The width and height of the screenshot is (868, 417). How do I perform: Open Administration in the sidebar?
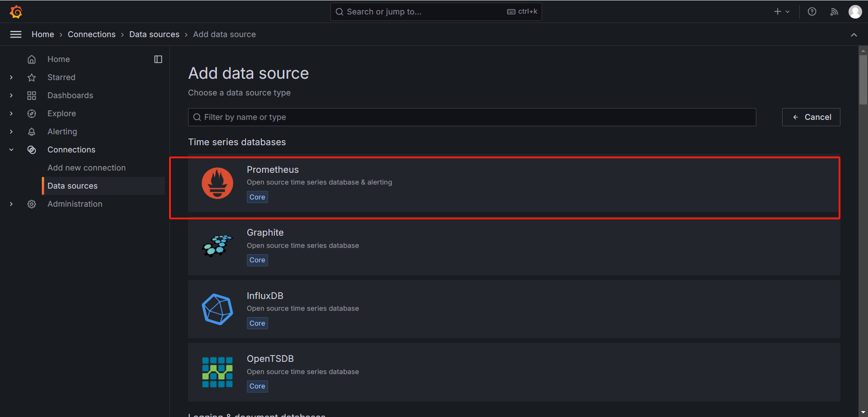point(75,204)
